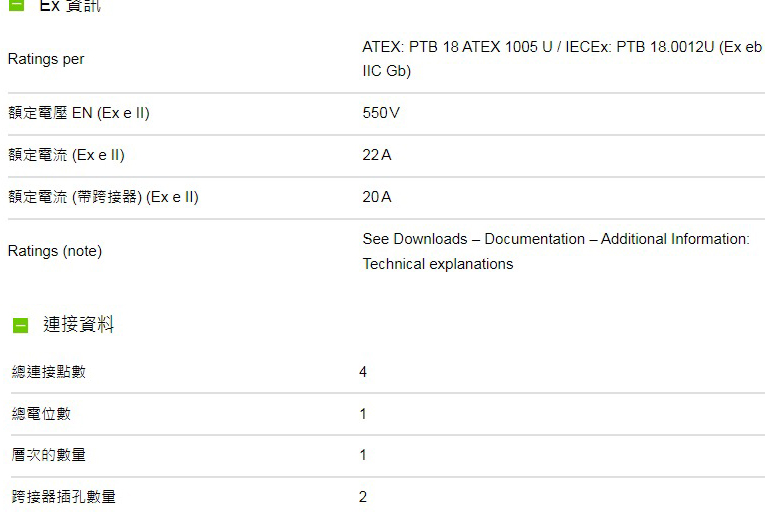The width and height of the screenshot is (765, 527).
Task: Click the value 4 for total connection points
Action: 362,372
